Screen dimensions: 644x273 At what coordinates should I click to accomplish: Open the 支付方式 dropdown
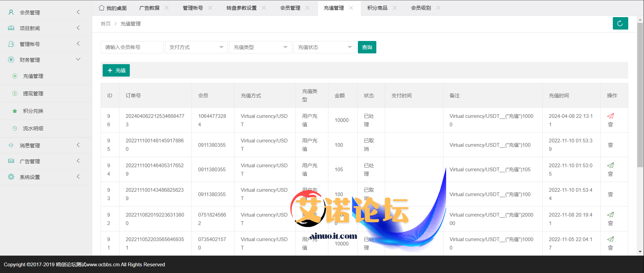tap(196, 47)
